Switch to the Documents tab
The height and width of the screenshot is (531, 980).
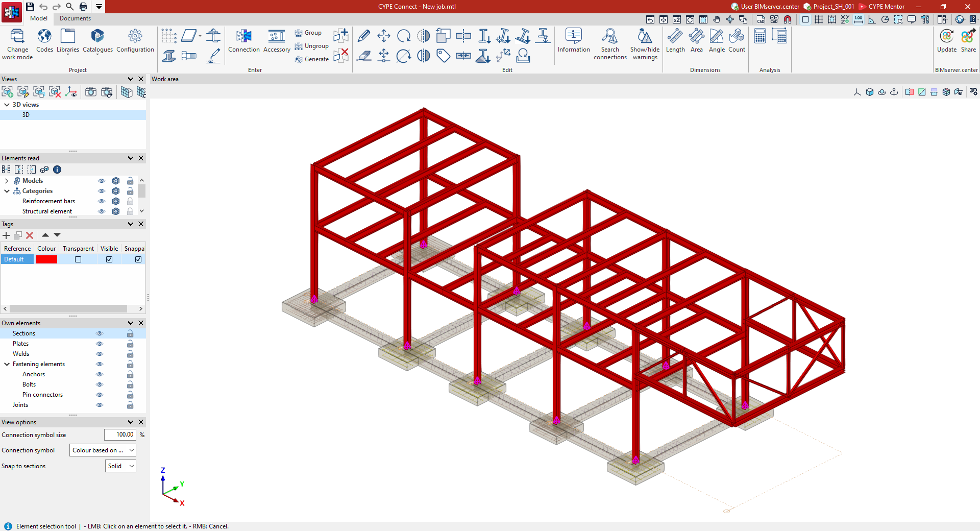(x=75, y=18)
